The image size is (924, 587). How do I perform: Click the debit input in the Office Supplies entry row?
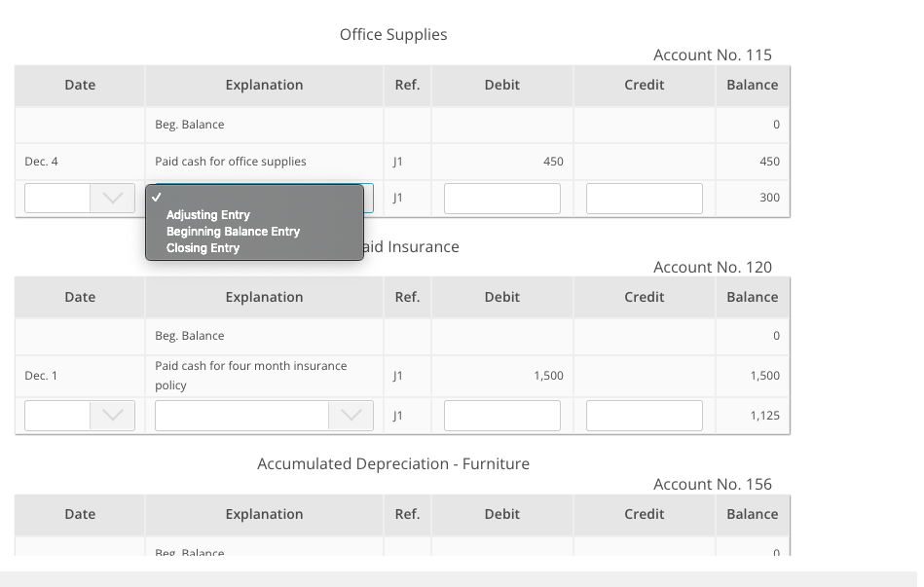(502, 199)
